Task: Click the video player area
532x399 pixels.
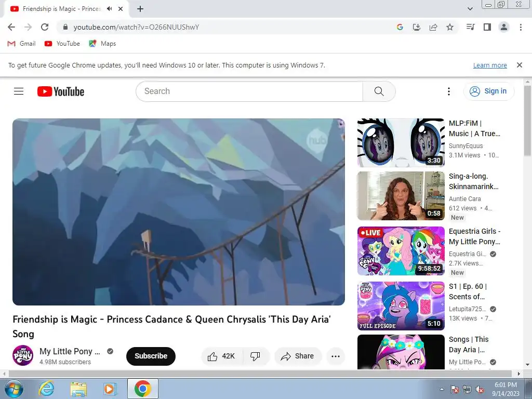Action: pos(179,212)
